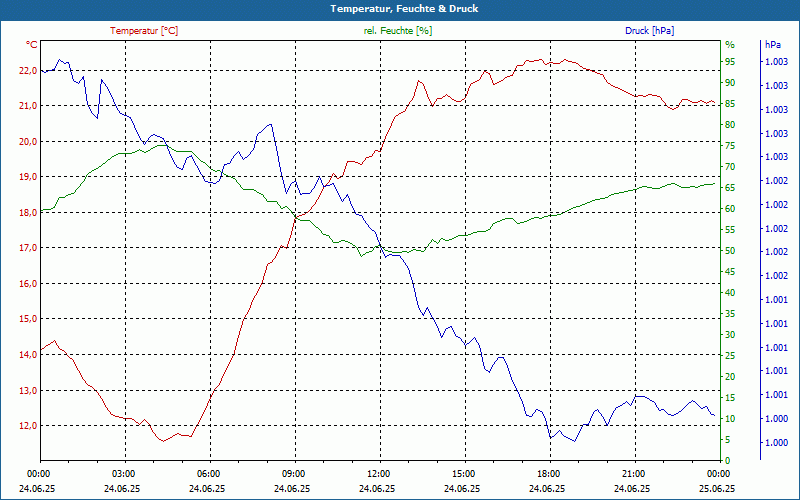Click the 0 humidity axis label

[x=728, y=461]
